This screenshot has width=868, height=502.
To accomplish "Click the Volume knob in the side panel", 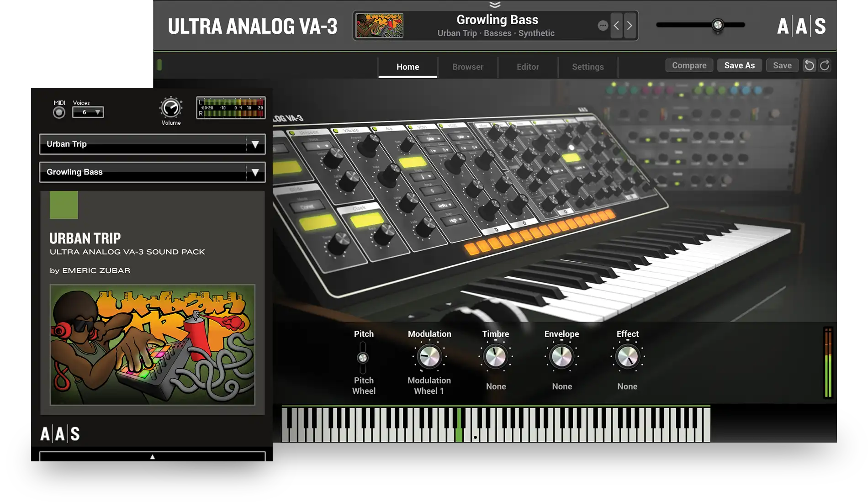I will [171, 108].
